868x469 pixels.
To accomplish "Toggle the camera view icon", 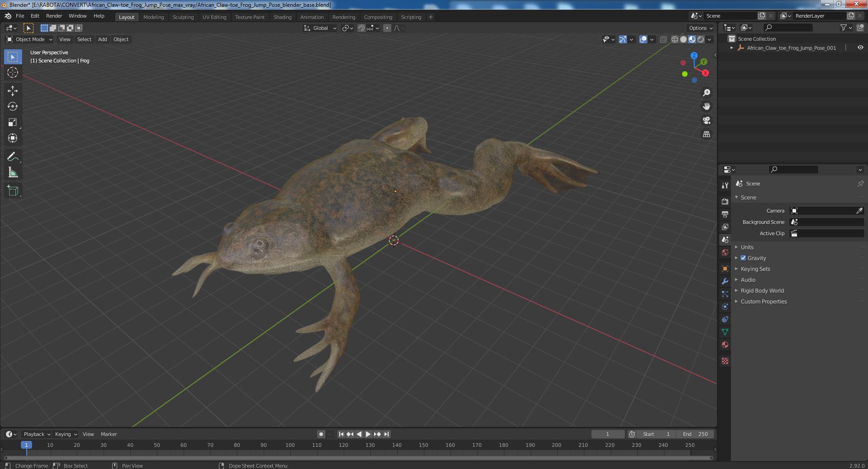I will [x=707, y=120].
